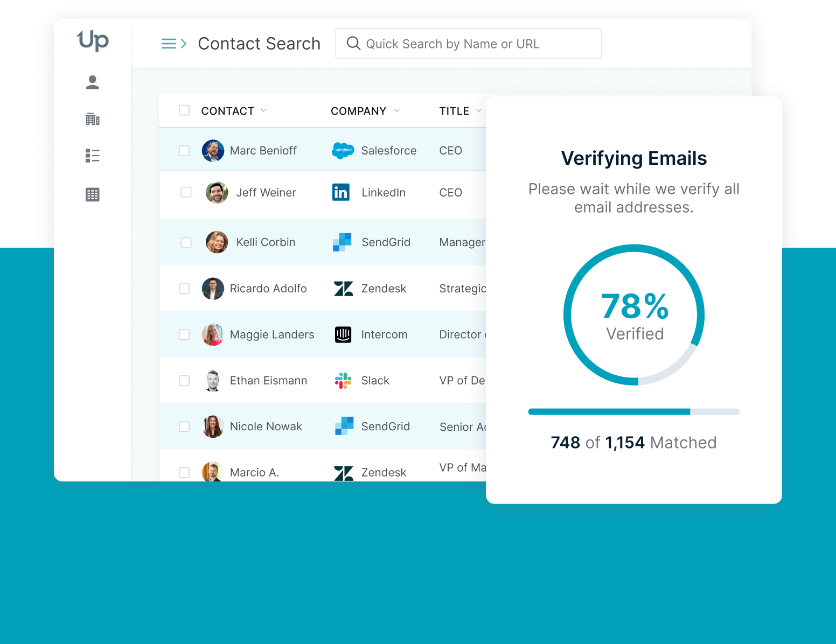836x644 pixels.
Task: Click the Contact Search header title
Action: coord(259,43)
